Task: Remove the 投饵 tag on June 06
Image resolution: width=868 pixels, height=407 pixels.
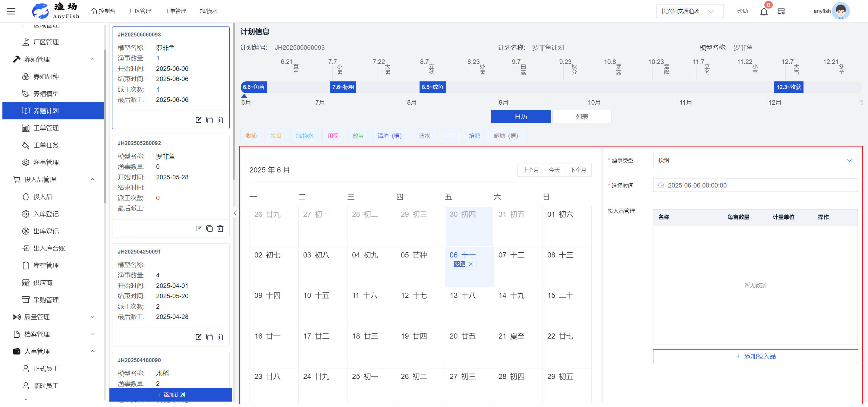Action: (x=471, y=264)
